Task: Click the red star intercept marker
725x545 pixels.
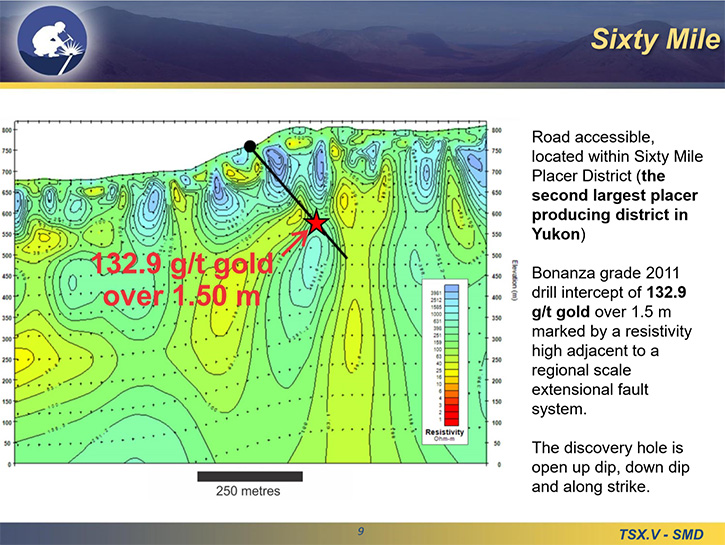Action: [316, 223]
